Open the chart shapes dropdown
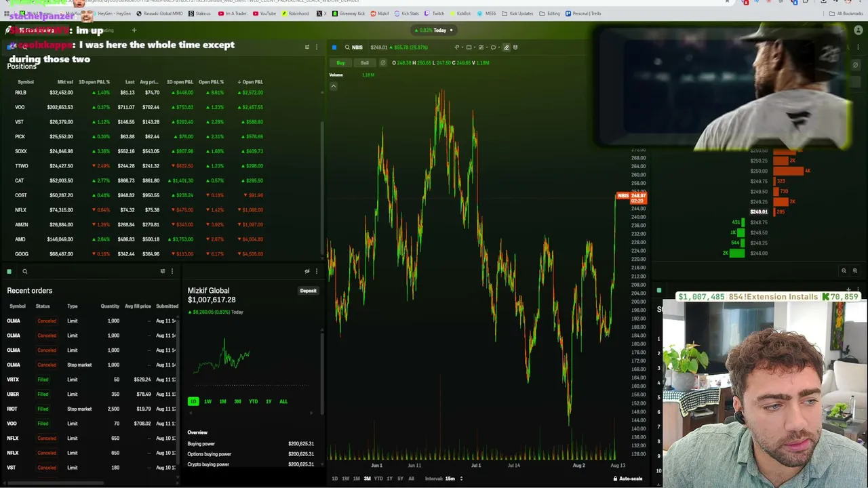 pos(494,47)
